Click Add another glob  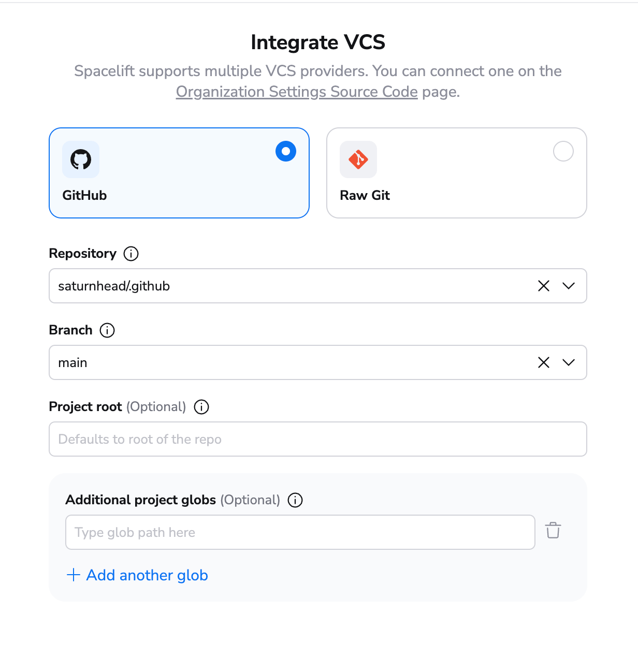pos(146,575)
